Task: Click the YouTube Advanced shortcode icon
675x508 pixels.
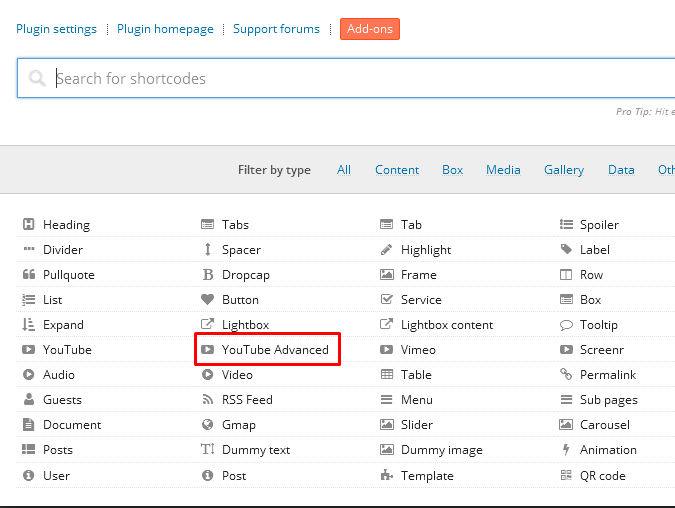Action: (208, 350)
